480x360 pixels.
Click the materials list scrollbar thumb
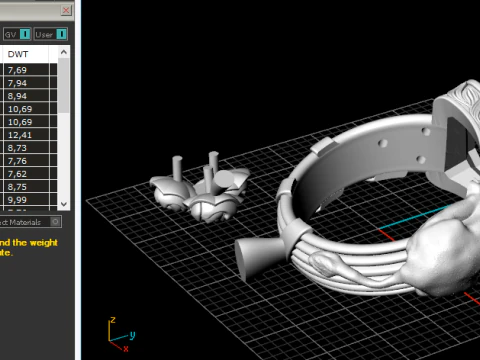click(64, 86)
